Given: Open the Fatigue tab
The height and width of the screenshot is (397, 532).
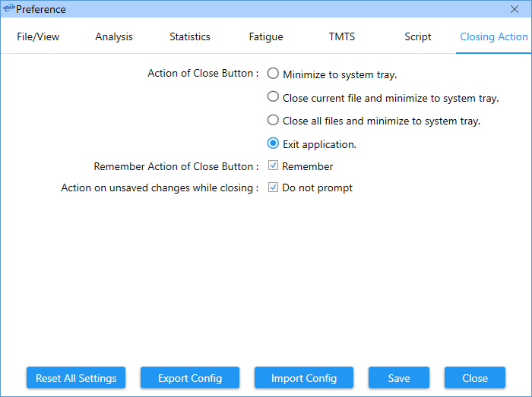Looking at the screenshot, I should point(266,36).
